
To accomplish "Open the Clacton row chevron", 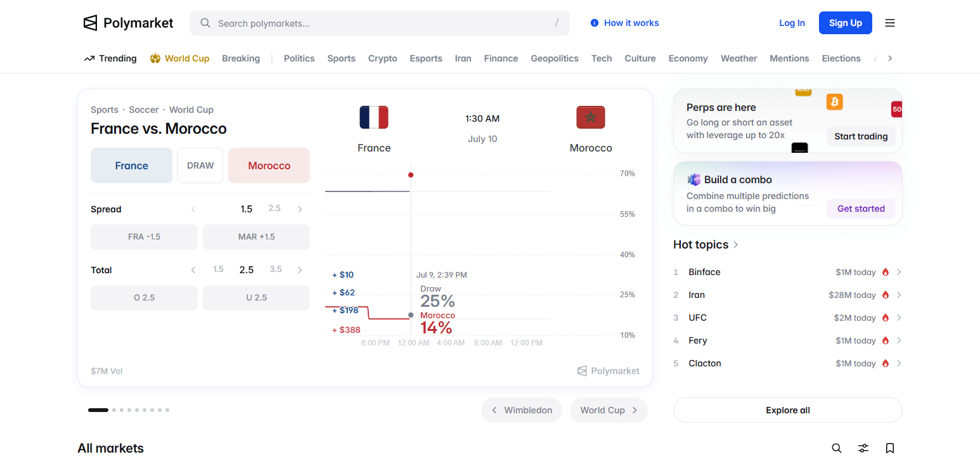I will 899,363.
